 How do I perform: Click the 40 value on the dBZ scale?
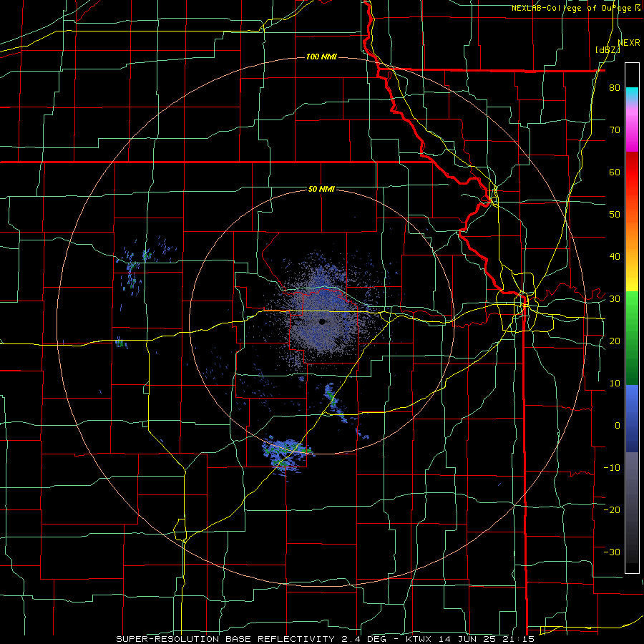click(x=615, y=257)
